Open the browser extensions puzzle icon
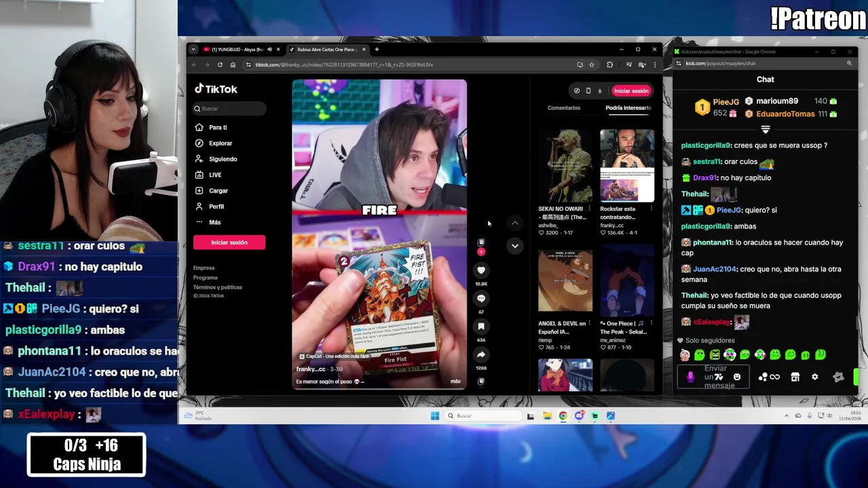The height and width of the screenshot is (488, 868). [x=610, y=64]
